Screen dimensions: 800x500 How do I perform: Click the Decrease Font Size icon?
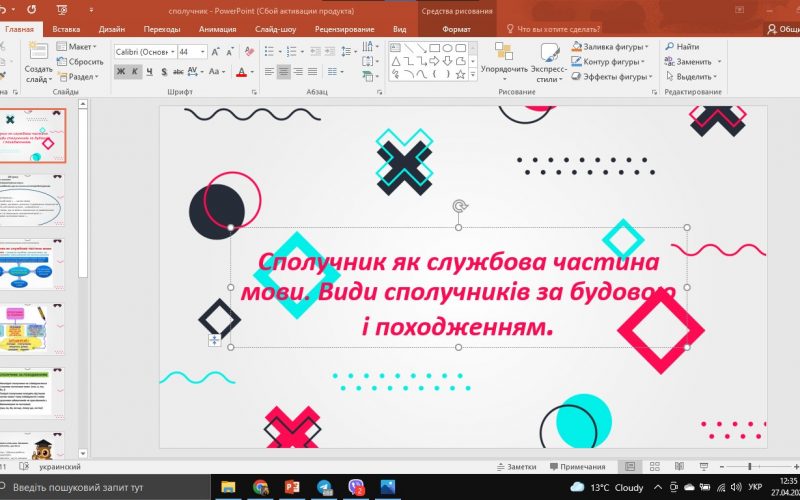tap(230, 52)
